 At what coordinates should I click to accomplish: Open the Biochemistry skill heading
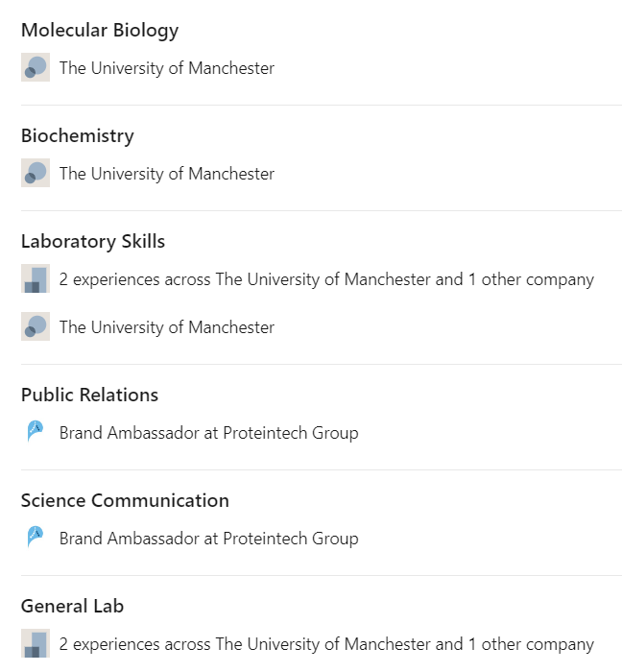78,136
